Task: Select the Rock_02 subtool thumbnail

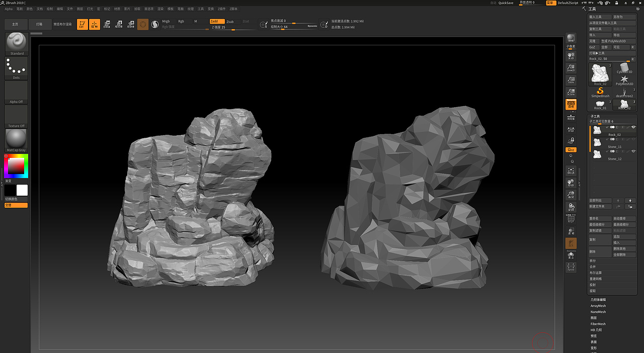Action: pyautogui.click(x=597, y=130)
